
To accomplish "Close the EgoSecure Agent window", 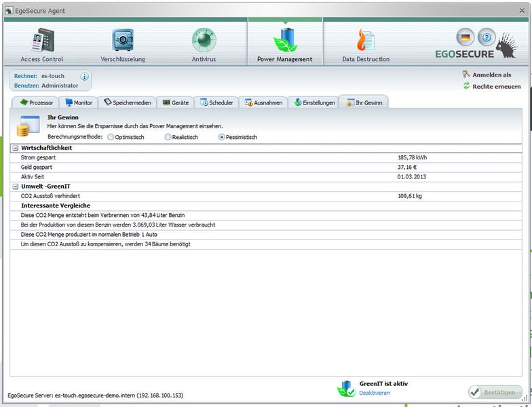I will [522, 11].
